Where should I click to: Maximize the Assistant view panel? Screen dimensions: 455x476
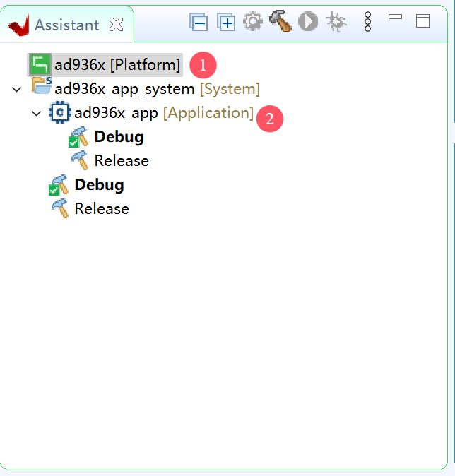point(422,20)
